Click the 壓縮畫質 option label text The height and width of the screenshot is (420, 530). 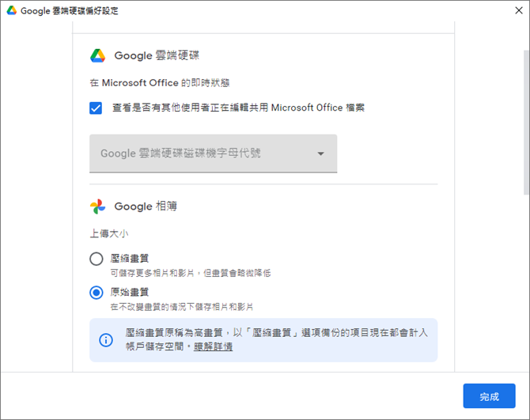130,259
